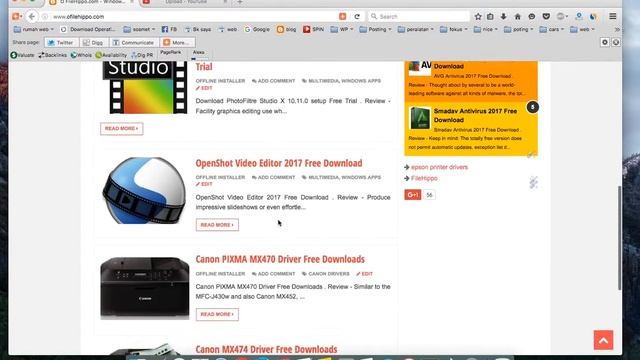Reload the page with the refresh icon
This screenshot has height=360, width=640.
point(357,16)
